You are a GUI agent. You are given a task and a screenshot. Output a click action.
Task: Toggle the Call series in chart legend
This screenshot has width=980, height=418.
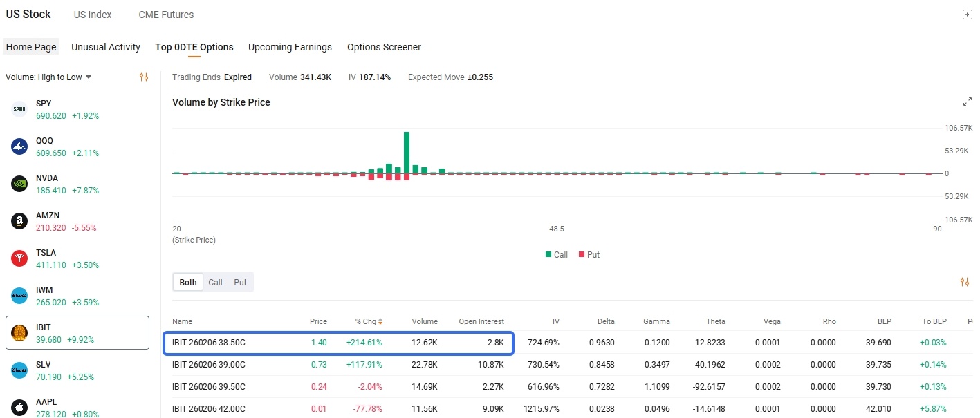click(557, 255)
